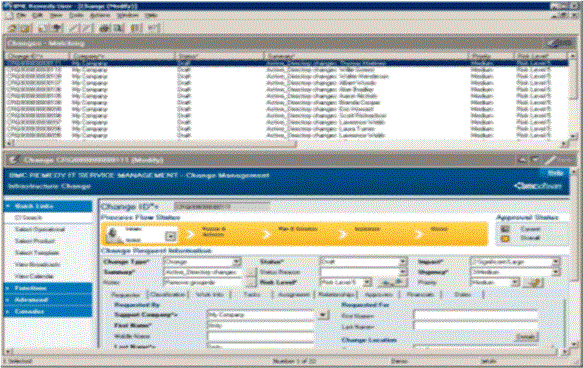Open the Status dropdown
This screenshot has width=583, height=368.
click(x=402, y=262)
